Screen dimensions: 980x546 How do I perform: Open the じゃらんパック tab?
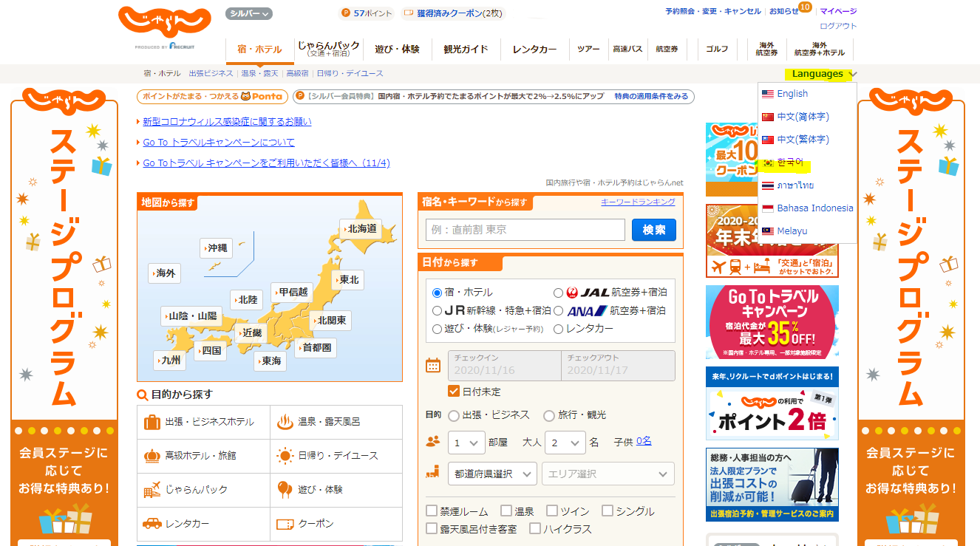329,50
